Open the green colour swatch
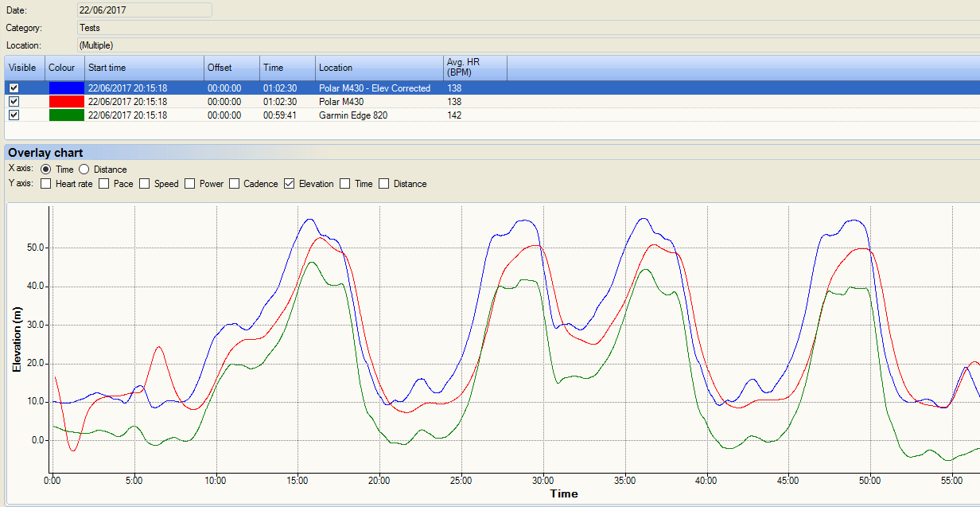This screenshot has width=980, height=507. tap(66, 115)
